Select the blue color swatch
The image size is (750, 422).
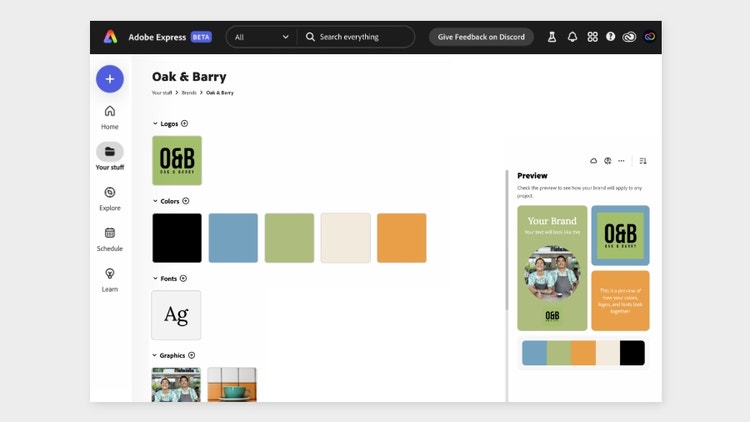[x=233, y=238]
